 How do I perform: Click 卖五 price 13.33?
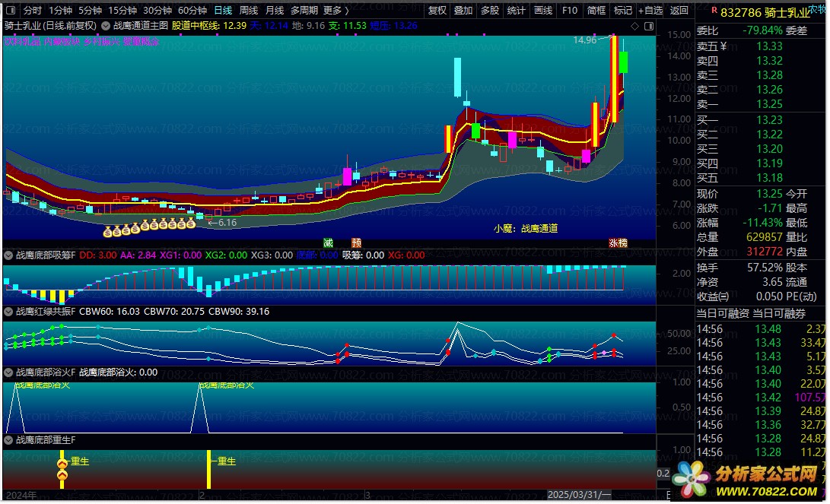coord(769,46)
